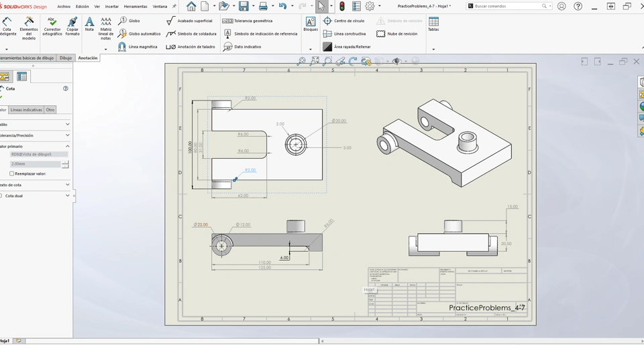Switch to the Líneas indicativas tab

point(26,110)
